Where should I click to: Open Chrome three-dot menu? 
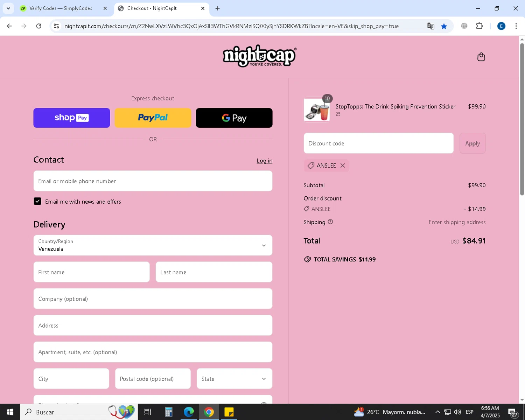coord(516,26)
